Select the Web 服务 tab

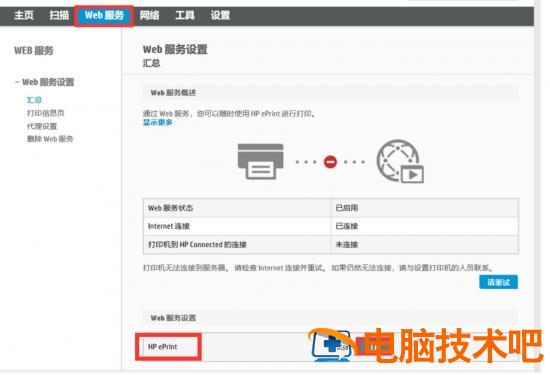click(104, 15)
